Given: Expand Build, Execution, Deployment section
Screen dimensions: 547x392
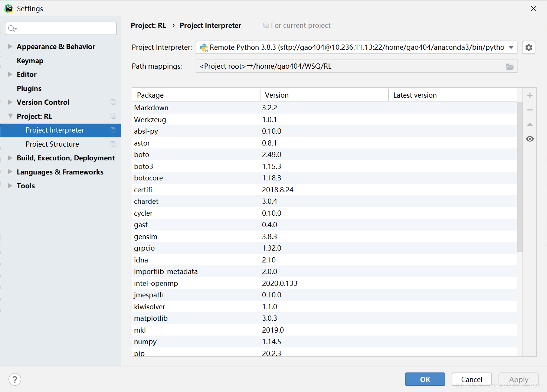Looking at the screenshot, I should tap(10, 158).
